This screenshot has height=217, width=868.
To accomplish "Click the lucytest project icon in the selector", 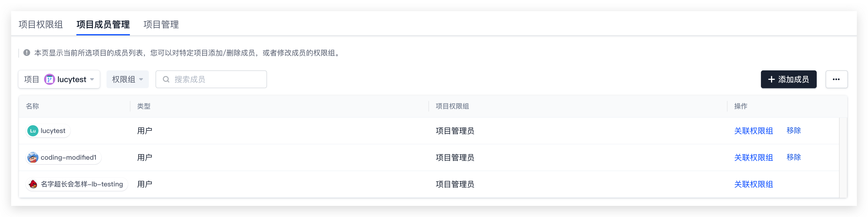I will (50, 79).
